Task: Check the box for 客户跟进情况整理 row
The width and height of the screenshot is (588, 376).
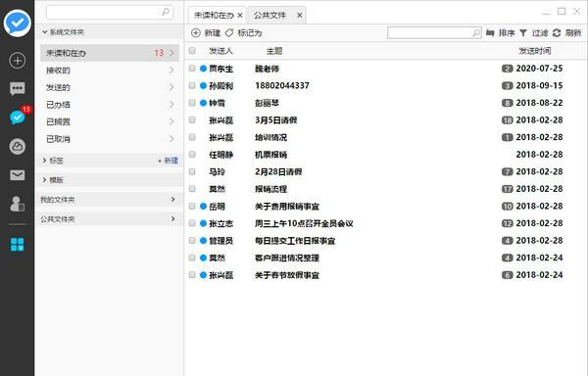Action: pos(192,258)
